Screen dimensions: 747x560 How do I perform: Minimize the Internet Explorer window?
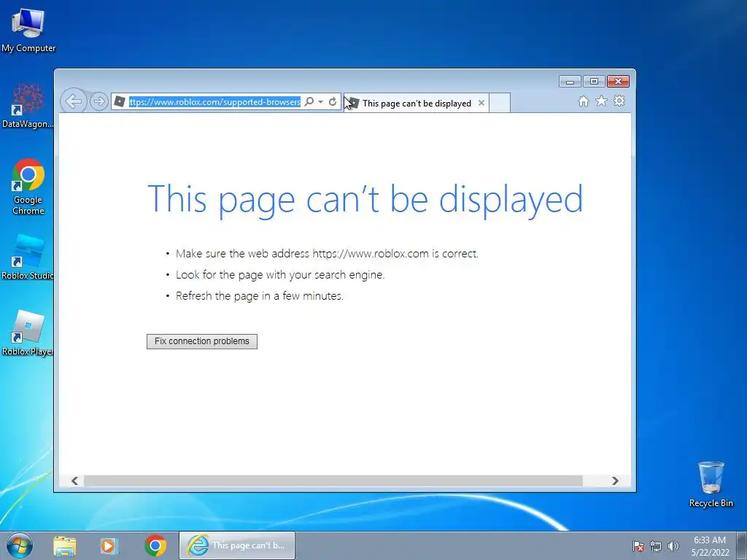click(x=570, y=82)
